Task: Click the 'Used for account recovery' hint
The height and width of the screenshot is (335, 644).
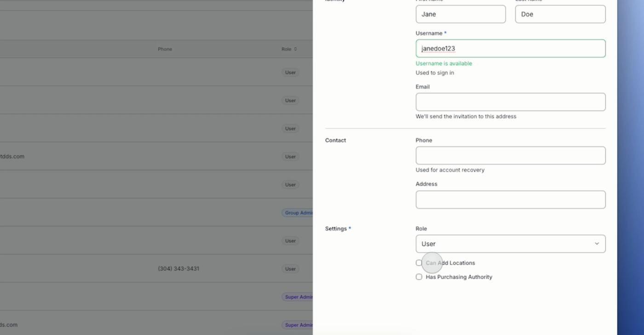Action: 450,170
